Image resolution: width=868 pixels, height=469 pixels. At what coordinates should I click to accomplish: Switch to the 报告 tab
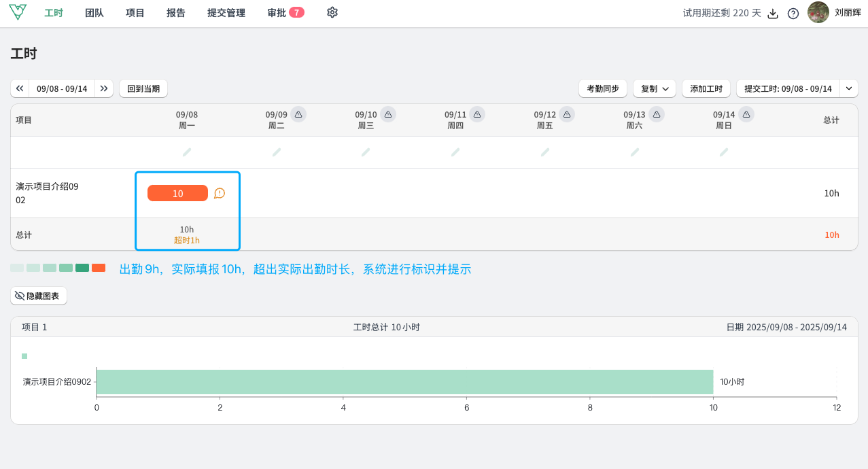176,12
